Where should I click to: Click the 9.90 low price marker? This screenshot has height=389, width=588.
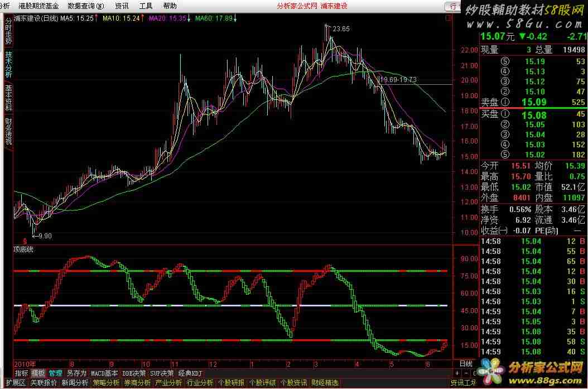[45, 236]
